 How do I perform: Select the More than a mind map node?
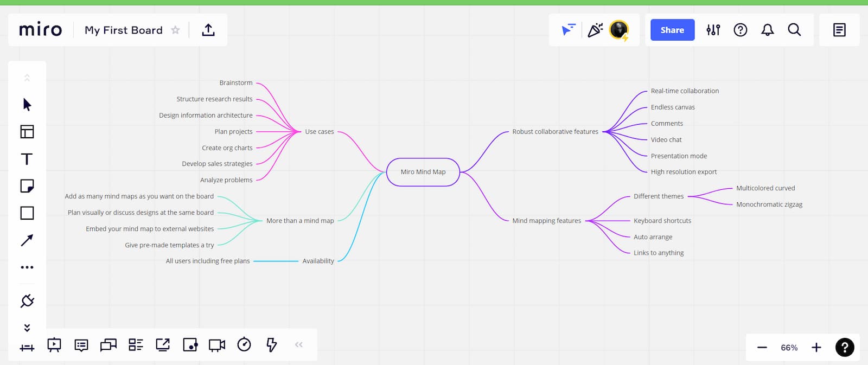pos(300,221)
